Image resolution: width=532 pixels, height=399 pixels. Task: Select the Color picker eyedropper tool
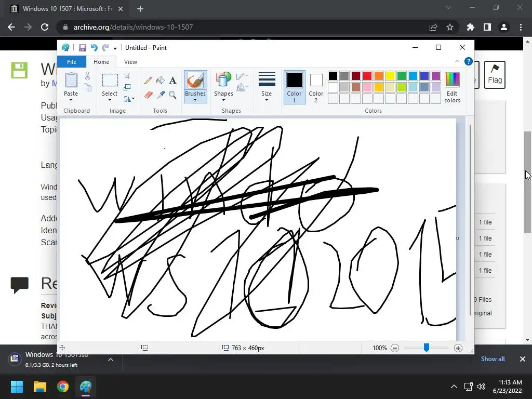pos(161,95)
